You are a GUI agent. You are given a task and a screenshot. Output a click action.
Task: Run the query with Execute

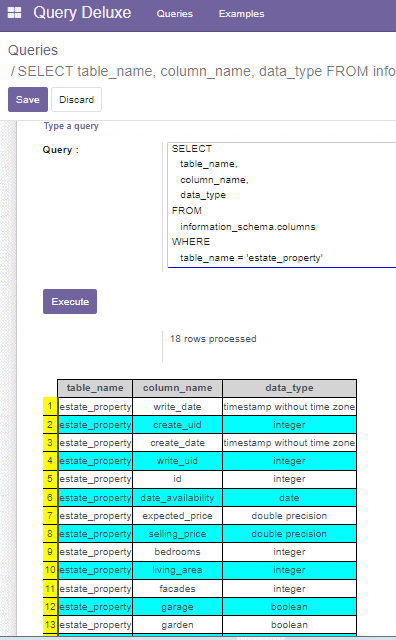[70, 302]
